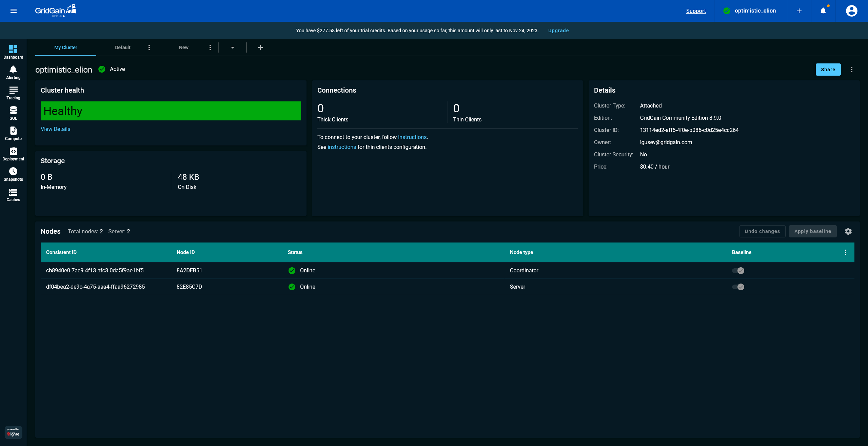Open the SQL section
Viewport: 868px width, 446px height.
point(13,113)
